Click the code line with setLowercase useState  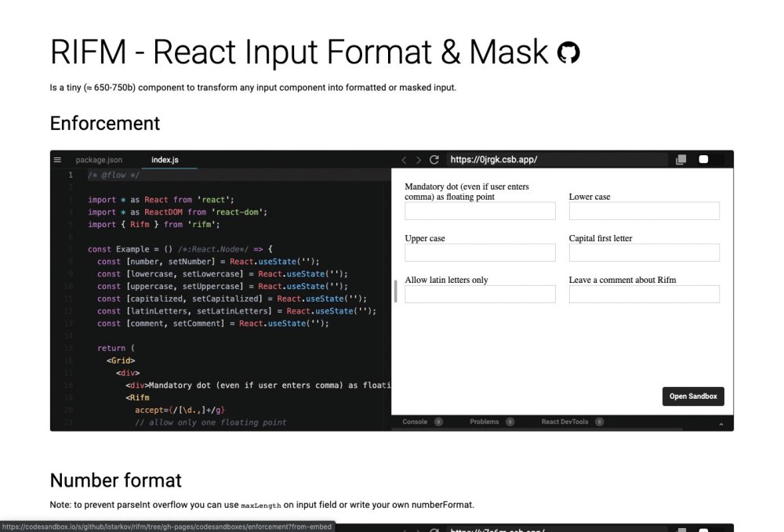(x=223, y=274)
